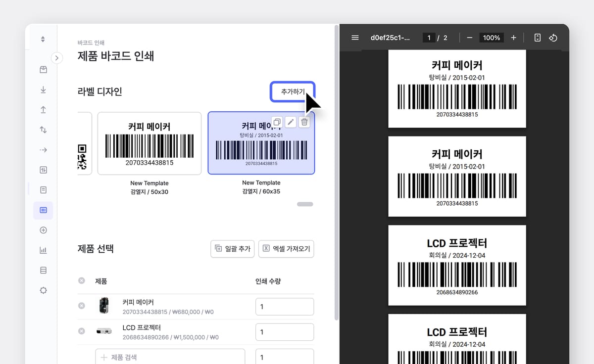Click the 엑셀 가져오기 button
The height and width of the screenshot is (364, 594).
[x=286, y=249]
